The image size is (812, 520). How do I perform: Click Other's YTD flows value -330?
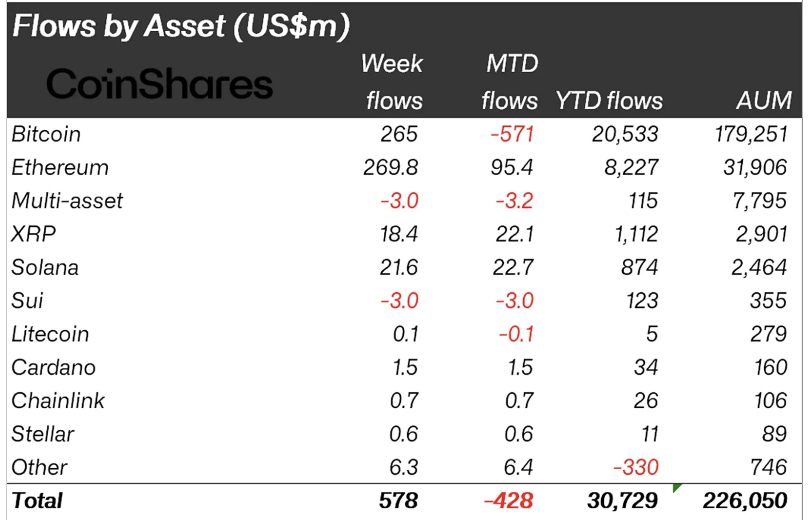point(636,467)
